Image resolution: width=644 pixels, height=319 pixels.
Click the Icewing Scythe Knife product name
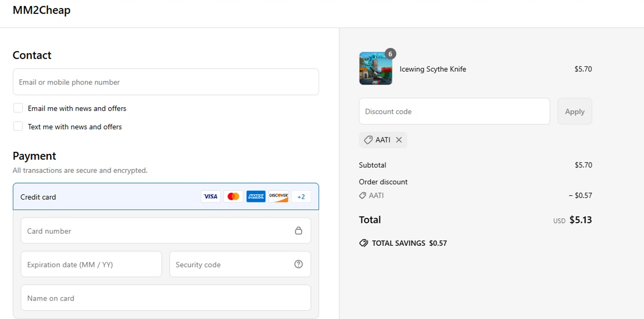(433, 69)
